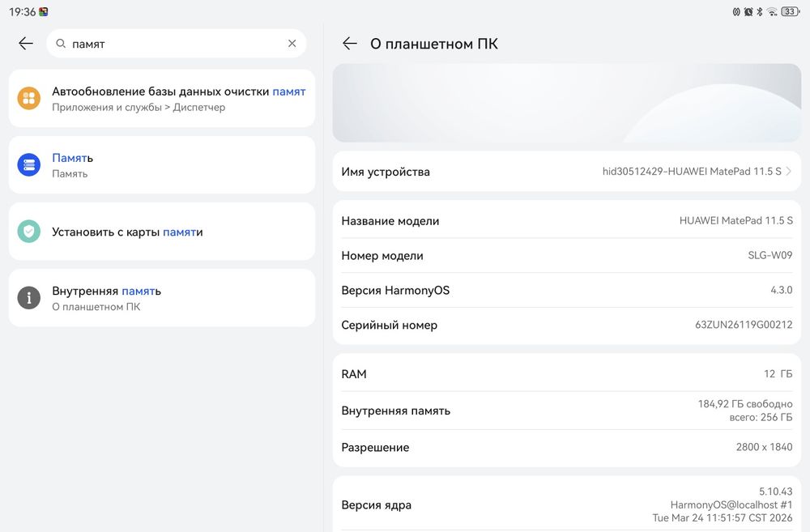This screenshot has width=810, height=532.
Task: Click the "О планшетном ПК" page title
Action: (x=434, y=44)
